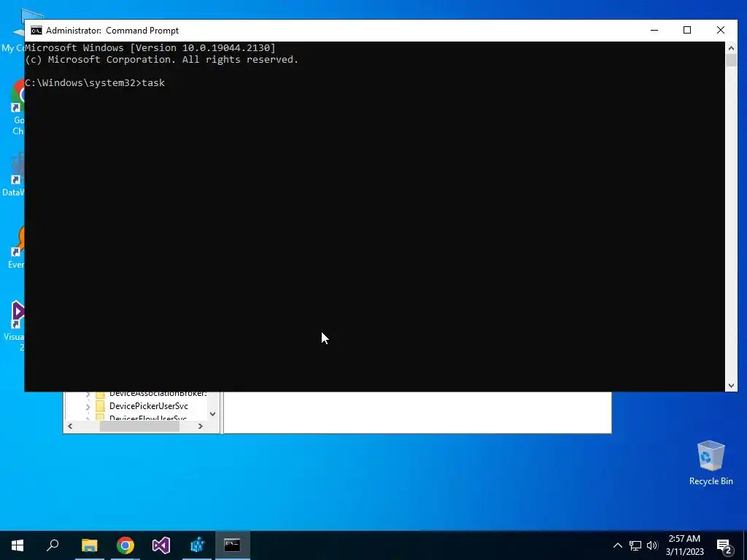Maximize the Command Prompt window
The height and width of the screenshot is (560, 747).
(687, 30)
